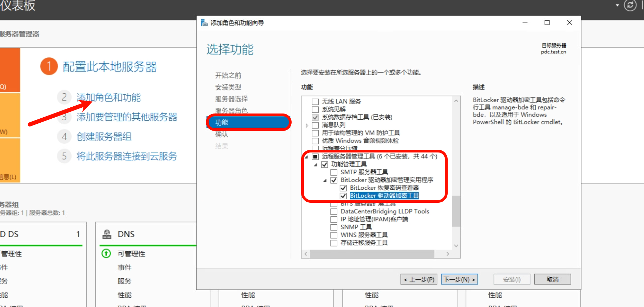Toggle the 无线 LAN 服务 checkbox
The width and height of the screenshot is (644, 307).
(315, 102)
